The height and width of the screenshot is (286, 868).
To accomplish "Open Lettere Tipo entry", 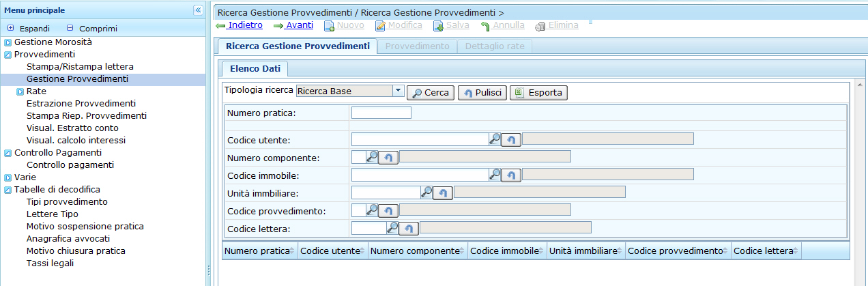I will click(53, 214).
